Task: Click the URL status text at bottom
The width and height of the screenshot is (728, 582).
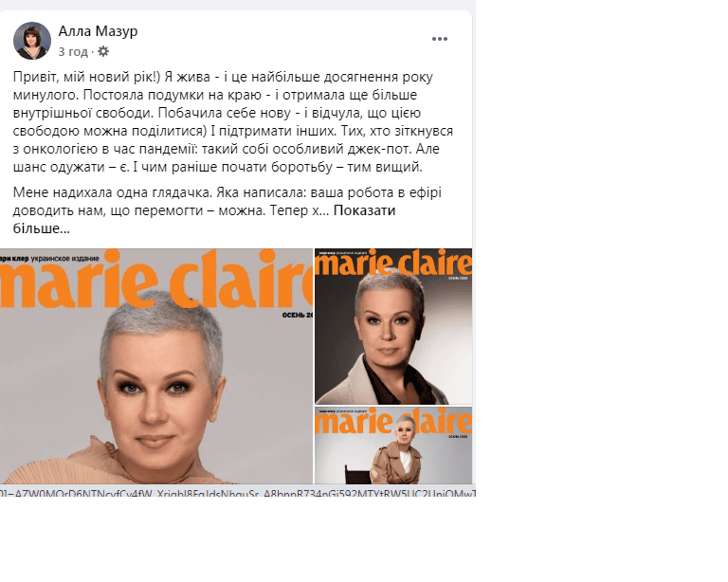Action: tap(238, 493)
